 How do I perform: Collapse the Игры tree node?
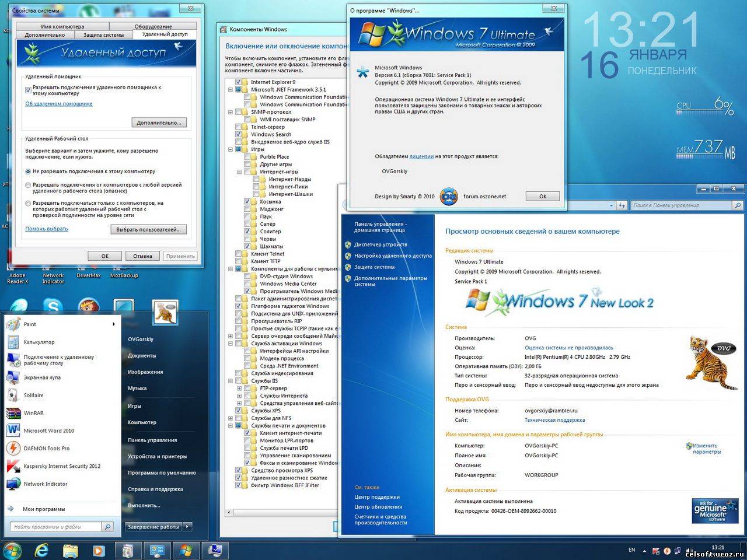click(x=231, y=149)
